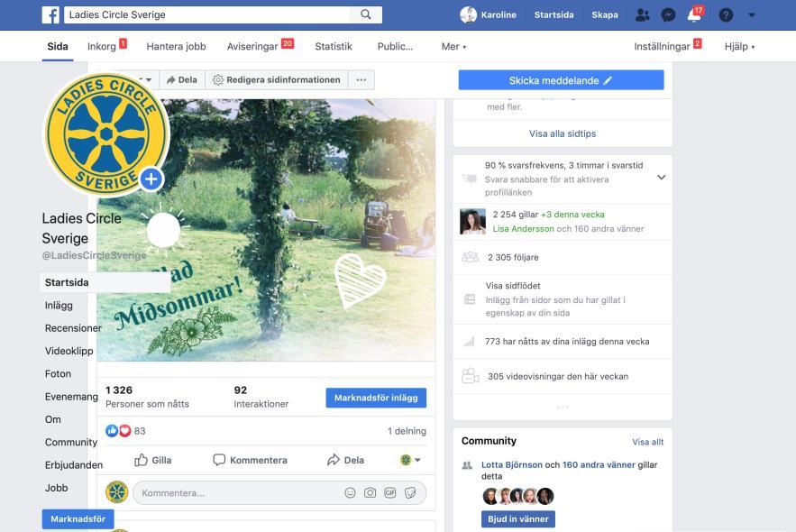Click Visa allt in Community box
The width and height of the screenshot is (796, 532).
[648, 442]
